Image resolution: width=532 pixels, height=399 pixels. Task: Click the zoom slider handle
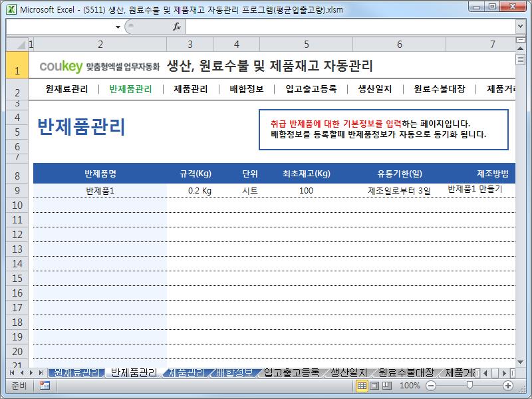tap(469, 385)
